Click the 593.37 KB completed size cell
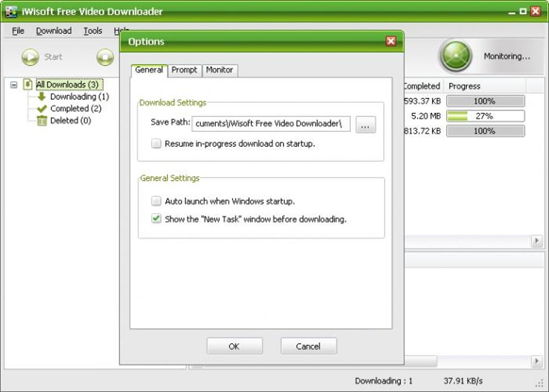The image size is (549, 392). 423,101
